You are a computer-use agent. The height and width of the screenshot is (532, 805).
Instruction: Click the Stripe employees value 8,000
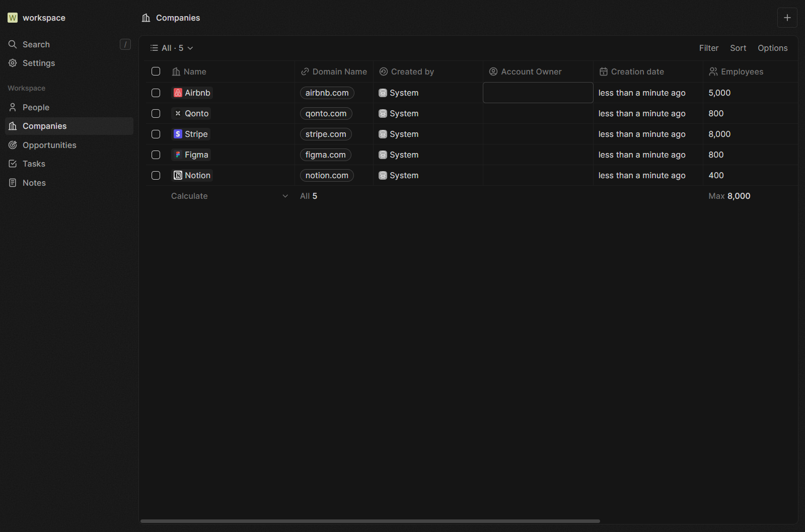tap(719, 134)
